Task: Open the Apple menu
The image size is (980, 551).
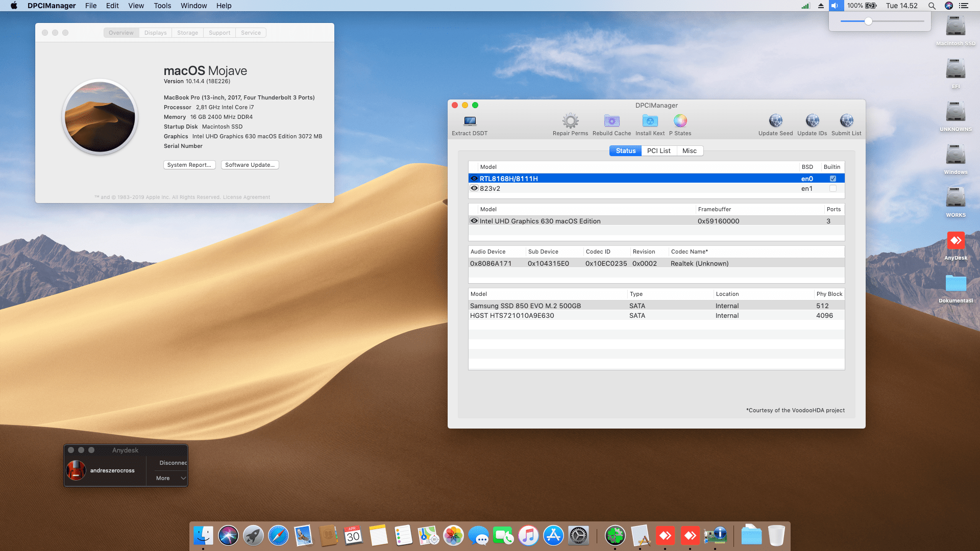Action: pos(14,6)
